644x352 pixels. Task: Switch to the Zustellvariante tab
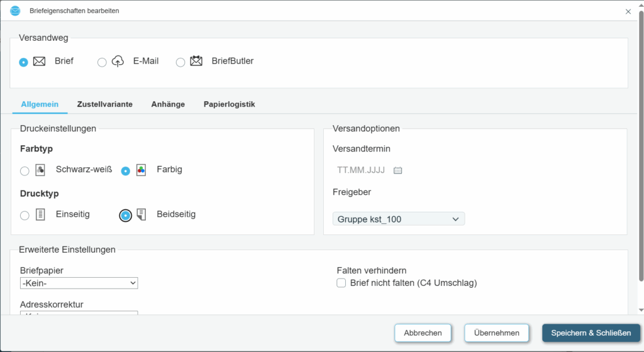(x=104, y=104)
